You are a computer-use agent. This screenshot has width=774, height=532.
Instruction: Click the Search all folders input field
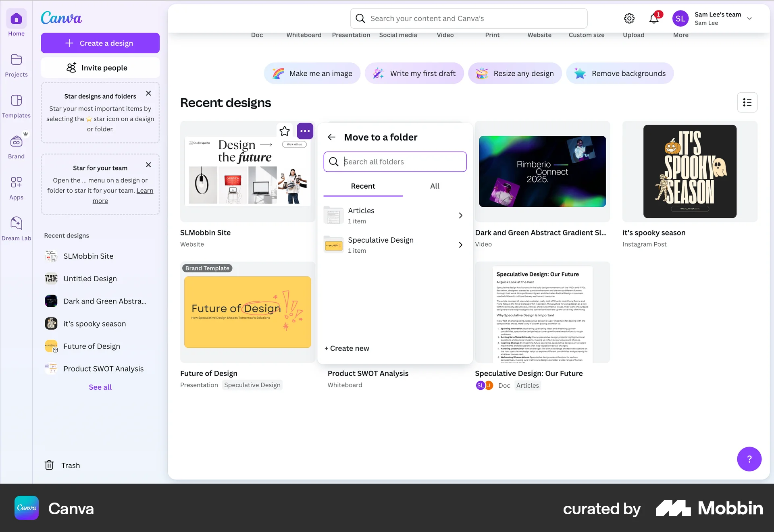[x=395, y=162]
